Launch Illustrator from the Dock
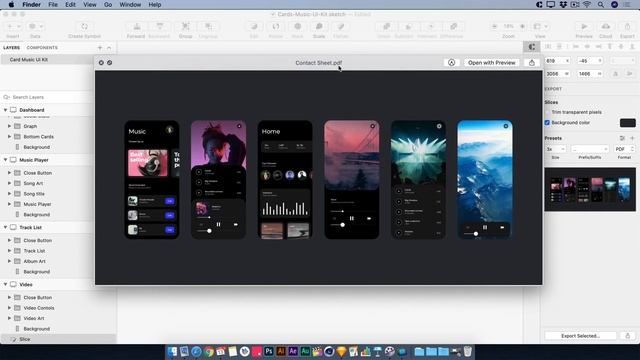This screenshot has height=360, width=640. [281, 351]
